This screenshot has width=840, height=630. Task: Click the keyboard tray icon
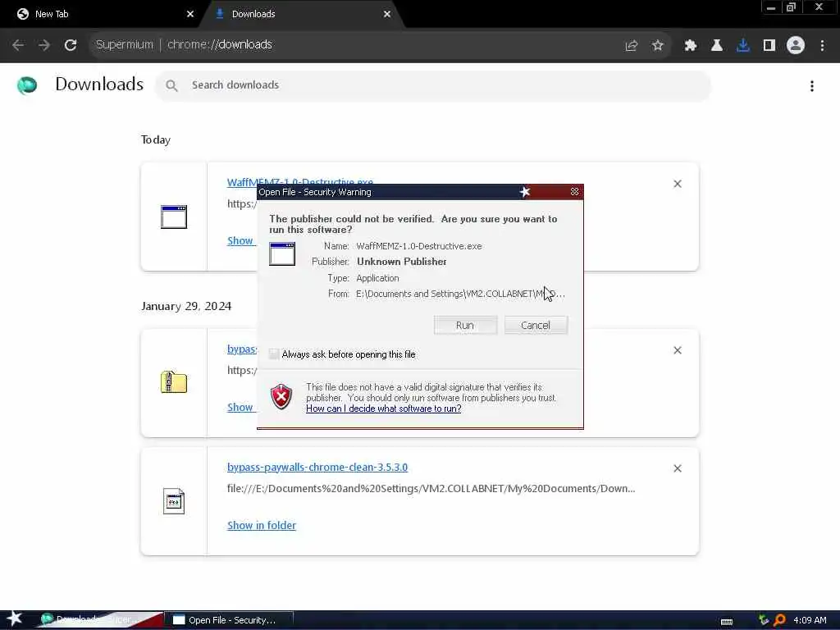point(727,621)
